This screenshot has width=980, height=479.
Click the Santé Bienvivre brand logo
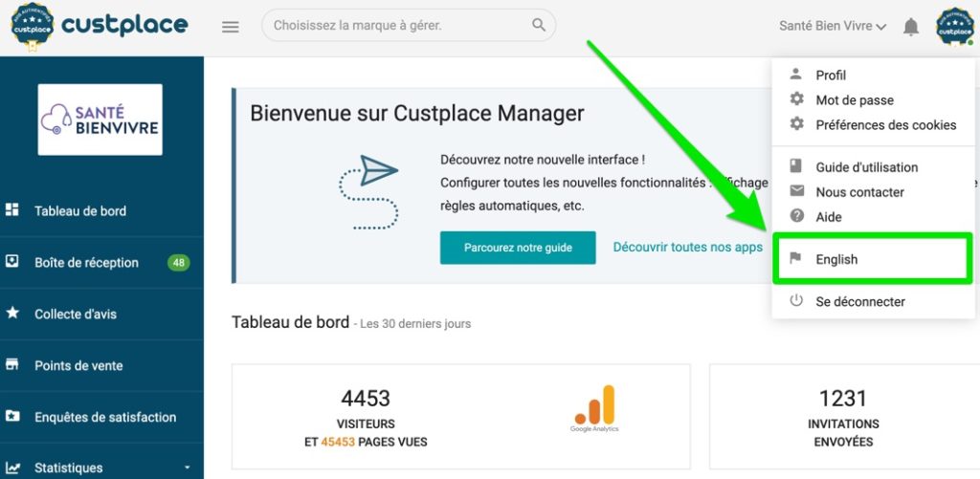(100, 120)
